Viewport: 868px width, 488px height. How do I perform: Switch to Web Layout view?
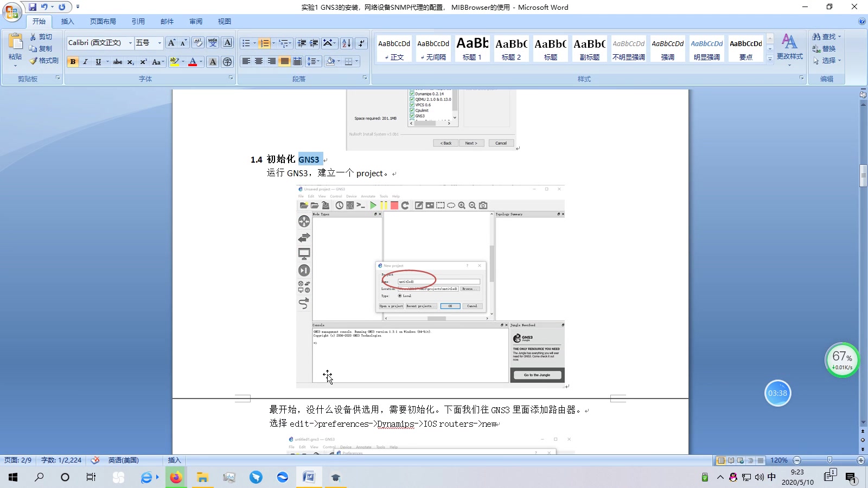tap(741, 460)
